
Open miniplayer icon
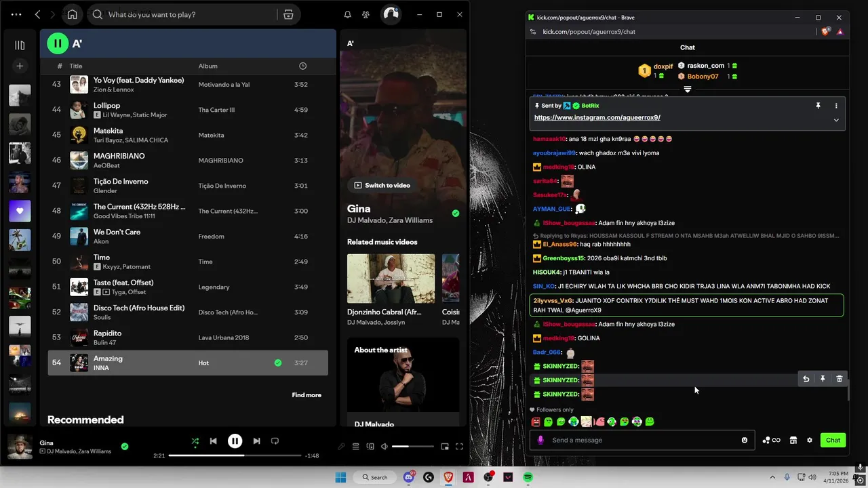445,447
